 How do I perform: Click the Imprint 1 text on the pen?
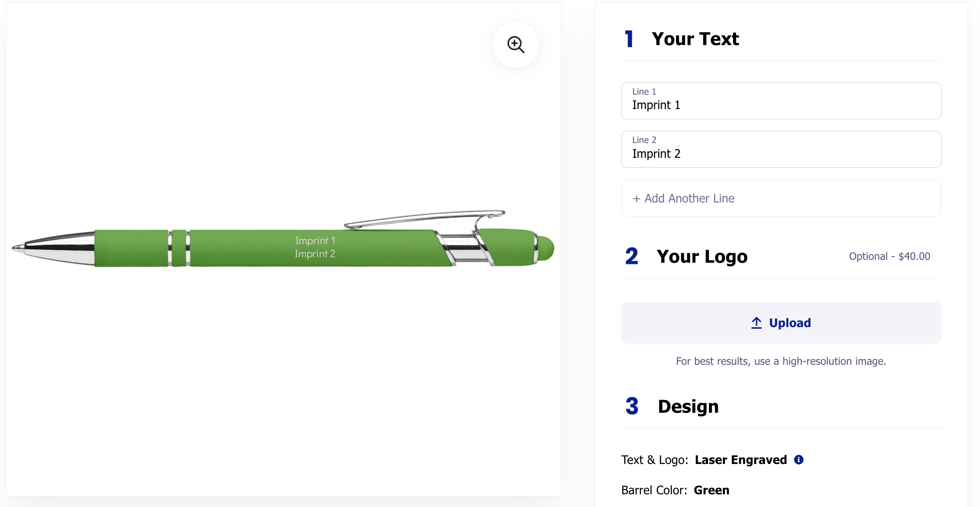click(x=315, y=241)
